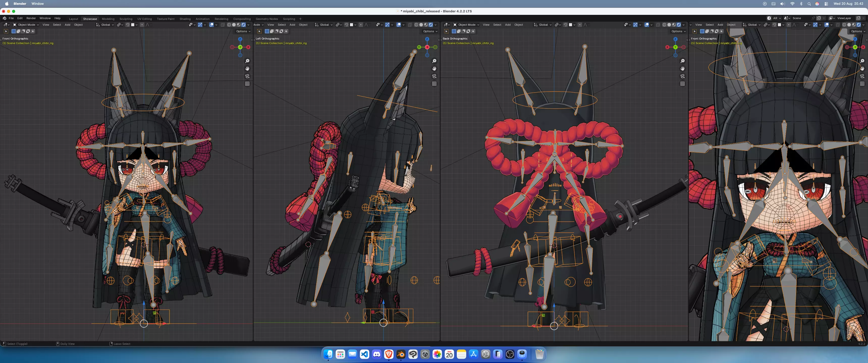Open Window menu in the macOS menu bar

click(x=37, y=4)
